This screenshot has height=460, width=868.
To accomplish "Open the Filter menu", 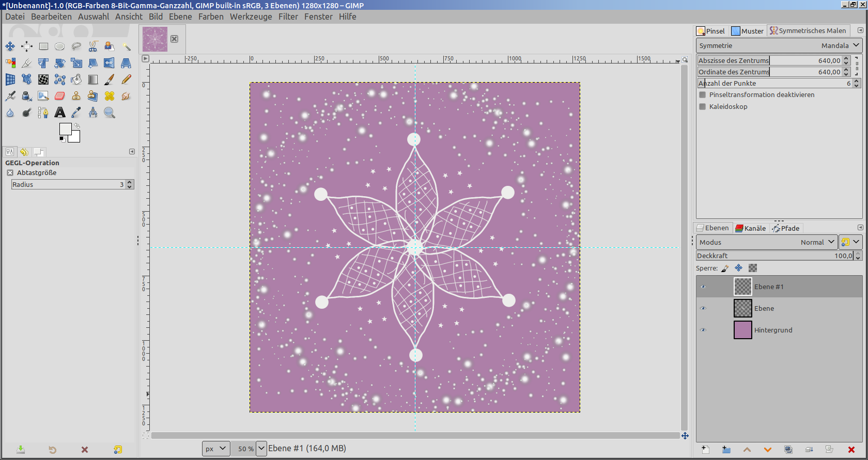I will (288, 17).
